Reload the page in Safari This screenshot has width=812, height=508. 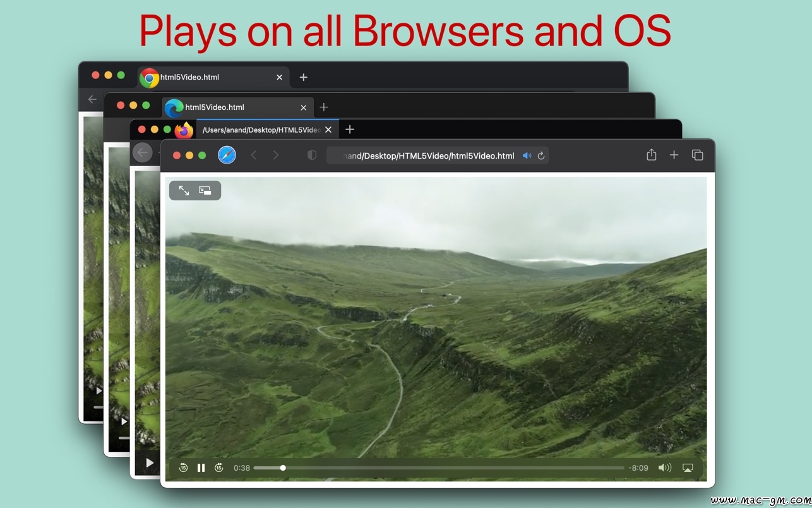click(x=541, y=155)
